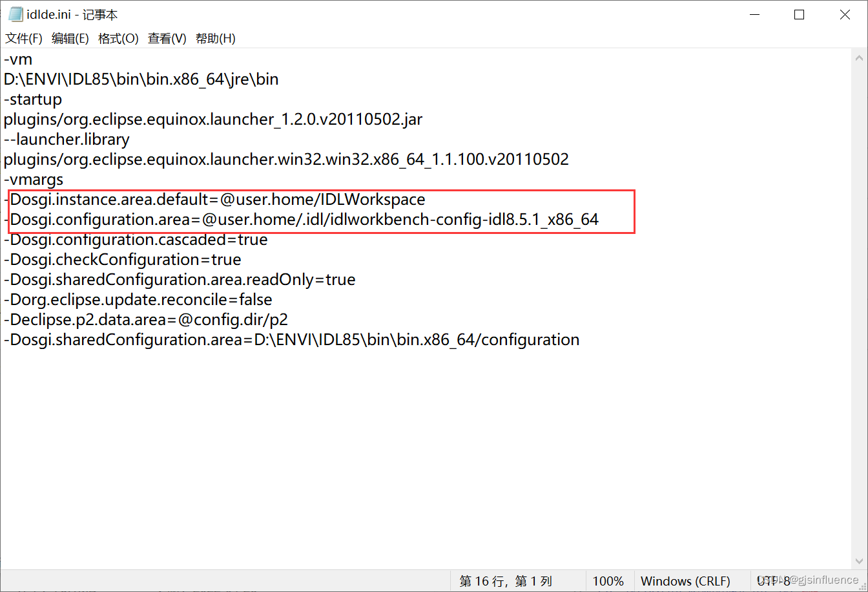Open the 帮助(H) menu

(214, 38)
